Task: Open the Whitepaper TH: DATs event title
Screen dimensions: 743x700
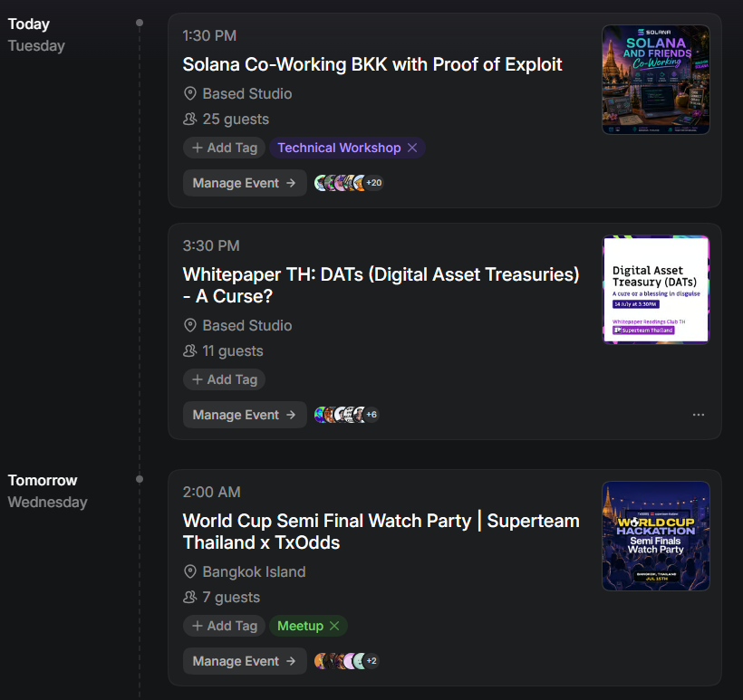Action: pos(381,285)
